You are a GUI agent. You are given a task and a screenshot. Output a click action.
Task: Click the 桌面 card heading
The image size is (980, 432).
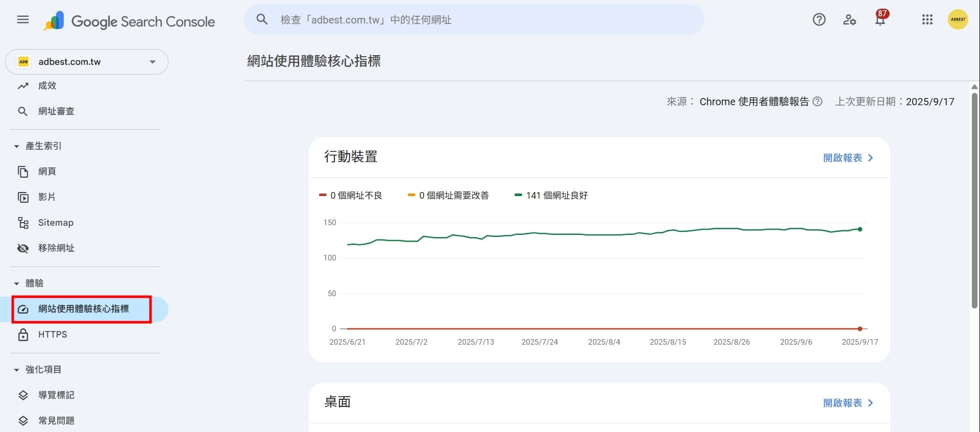point(337,402)
